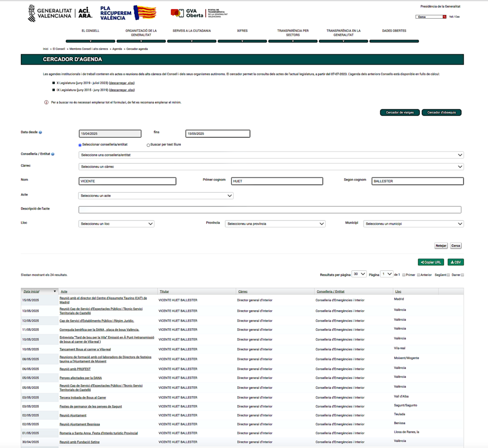Click the Copiar URL share button

pos(431,262)
